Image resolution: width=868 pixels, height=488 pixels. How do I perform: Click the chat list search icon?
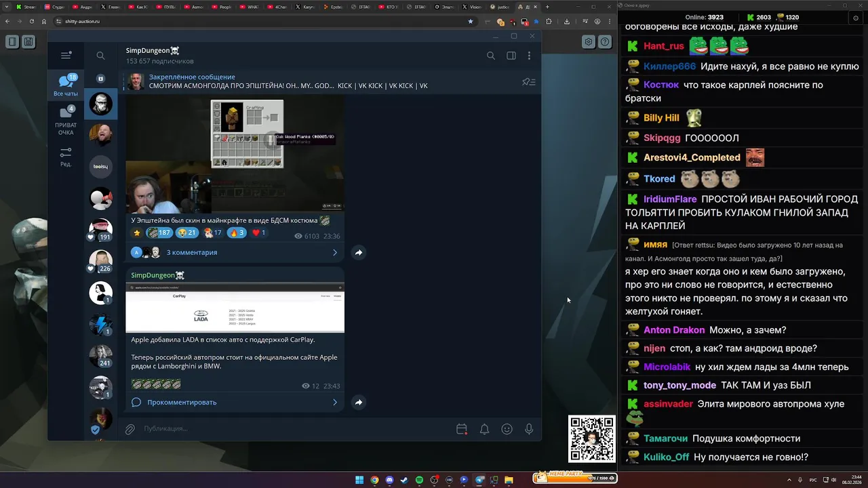click(100, 56)
